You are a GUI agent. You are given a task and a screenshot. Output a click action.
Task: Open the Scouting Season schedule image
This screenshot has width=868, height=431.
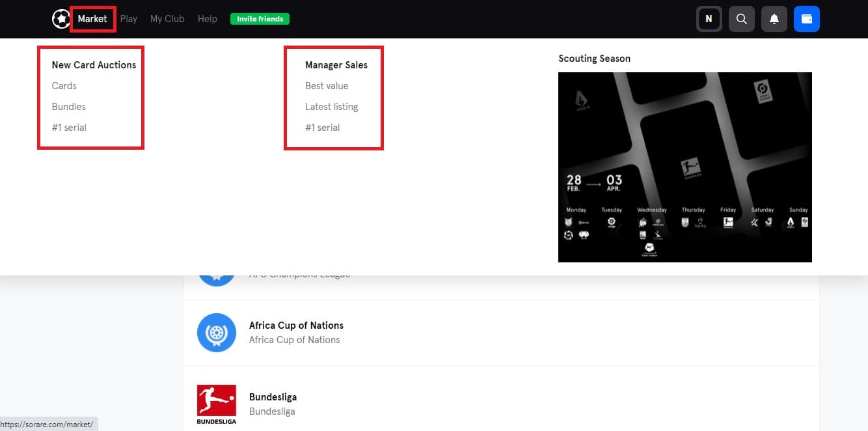click(x=685, y=167)
